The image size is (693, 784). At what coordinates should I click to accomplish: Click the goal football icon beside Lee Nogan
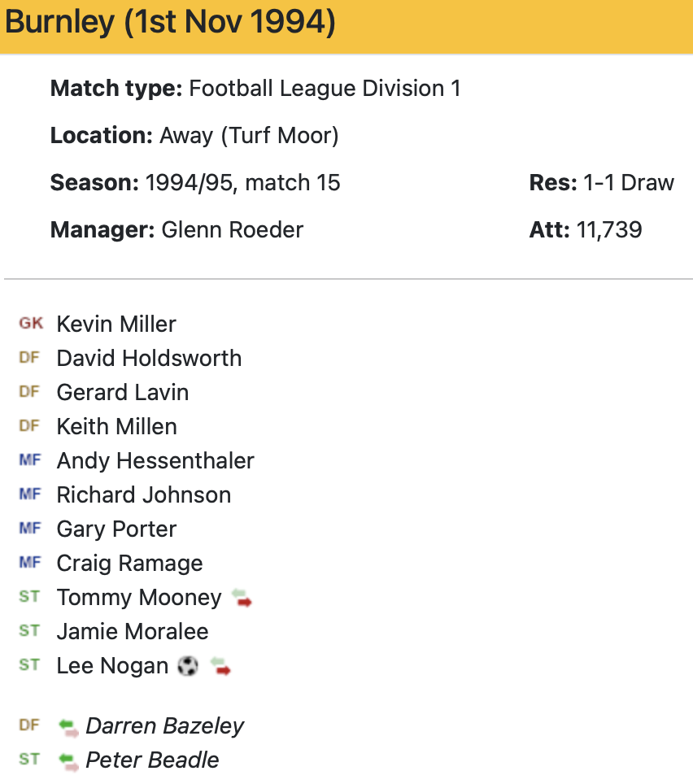coord(188,666)
